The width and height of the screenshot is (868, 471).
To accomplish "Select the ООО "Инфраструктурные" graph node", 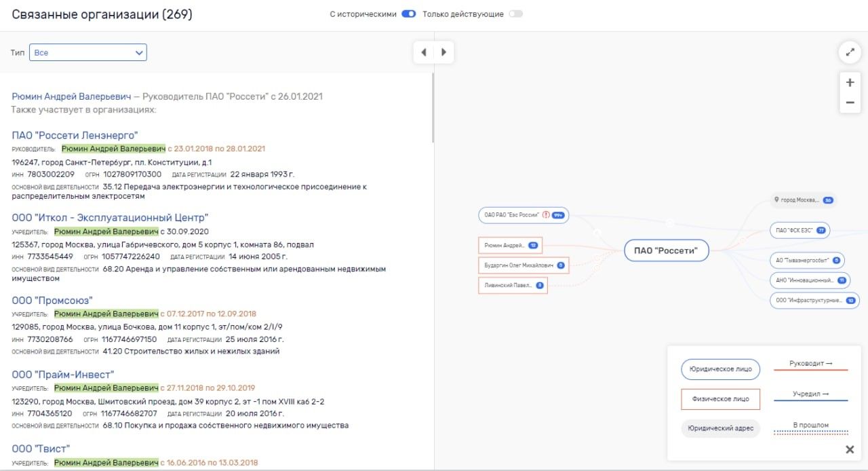I will pyautogui.click(x=814, y=301).
